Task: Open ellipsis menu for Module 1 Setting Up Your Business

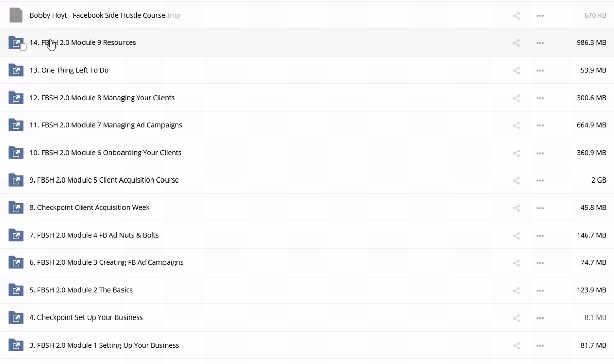Action: (x=540, y=346)
